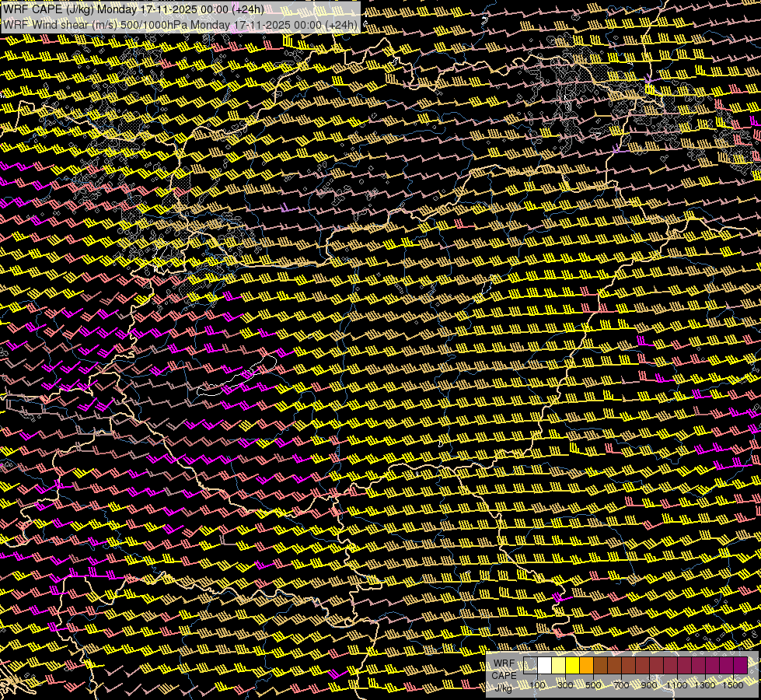This screenshot has height=700, width=761.
Task: Click the first brown swatch right of orange
Action: tap(600, 666)
